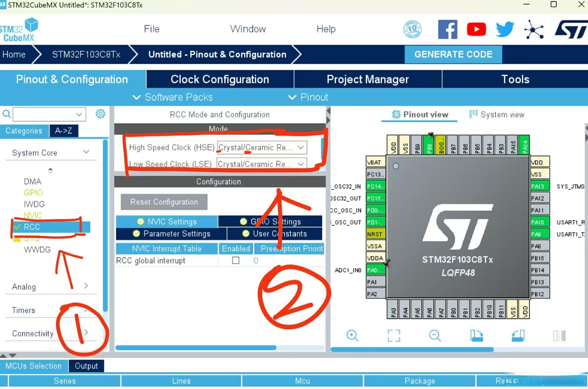Click STM32F103C8Tx breadcrumb
The width and height of the screenshot is (588, 389).
pos(86,54)
